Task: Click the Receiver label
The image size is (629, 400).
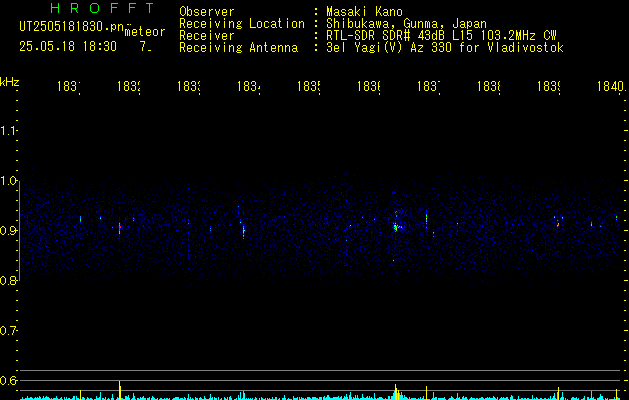Action: coord(207,36)
